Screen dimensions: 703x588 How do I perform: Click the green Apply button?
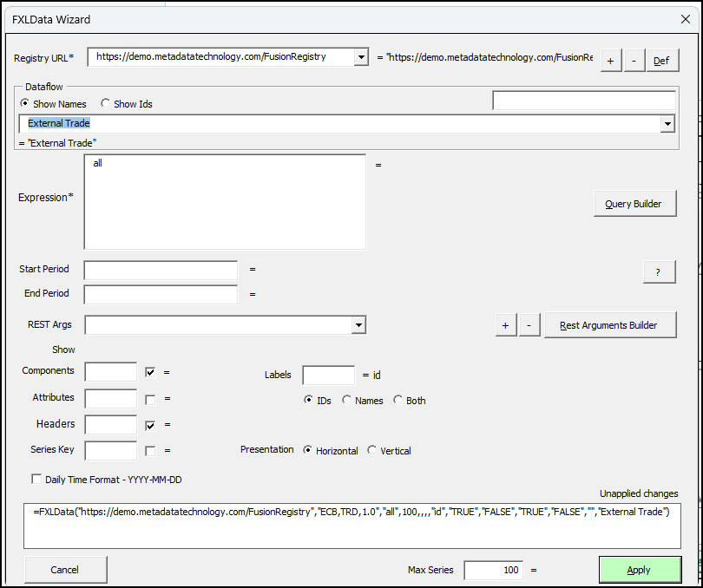coord(639,570)
